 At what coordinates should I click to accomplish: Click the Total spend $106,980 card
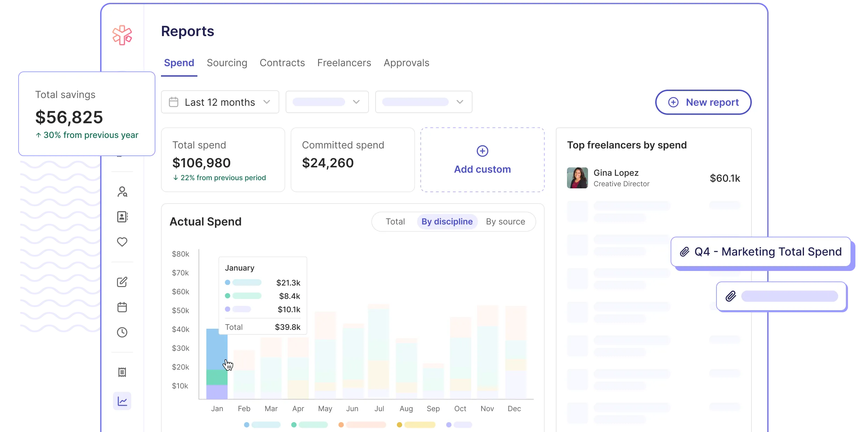223,160
